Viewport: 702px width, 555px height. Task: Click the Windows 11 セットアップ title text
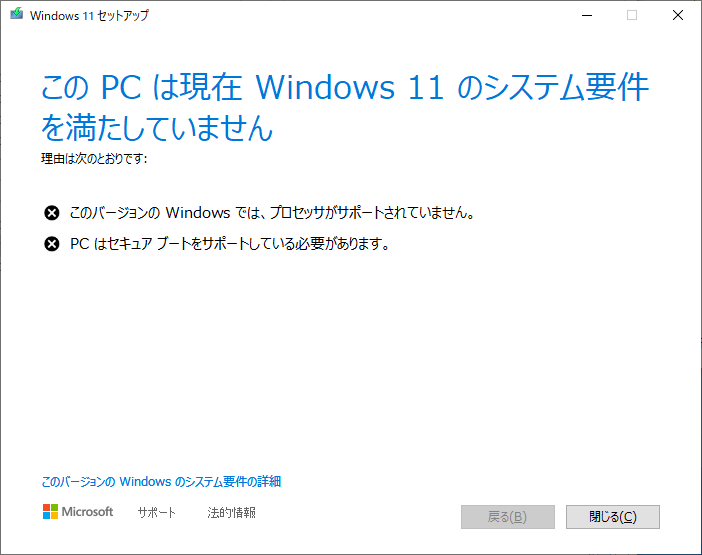(89, 16)
